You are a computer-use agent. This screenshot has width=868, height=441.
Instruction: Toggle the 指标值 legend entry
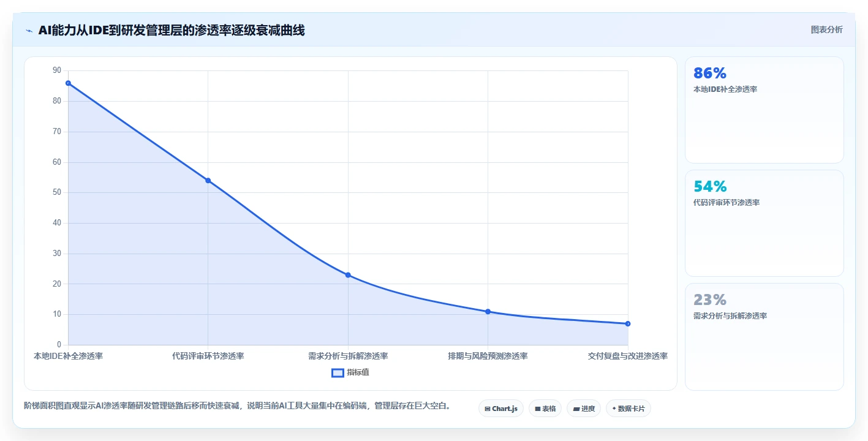point(350,372)
